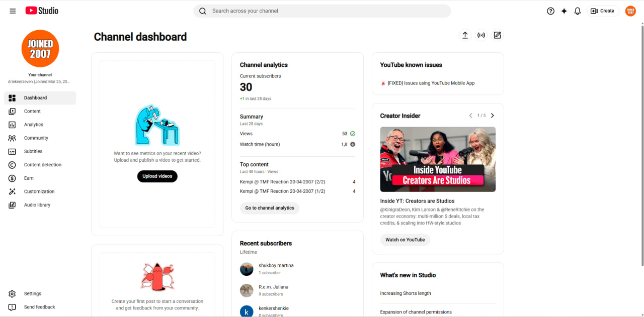Open the Content menu item
This screenshot has height=317, width=644.
click(x=40, y=112)
